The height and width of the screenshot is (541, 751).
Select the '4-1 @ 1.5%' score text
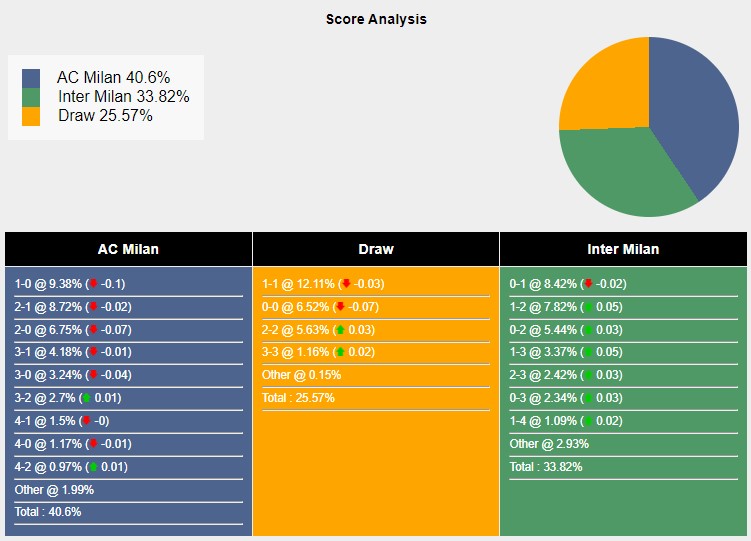(x=45, y=421)
